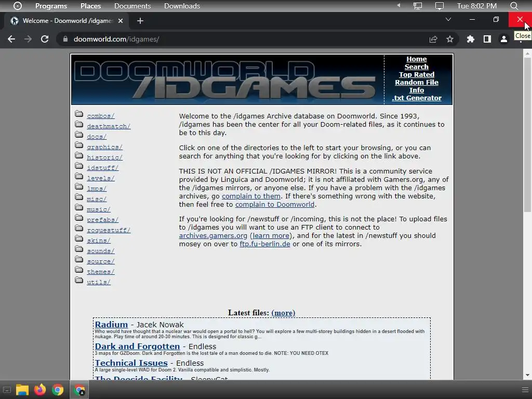Open the archives.gamers.org link

tap(213, 236)
